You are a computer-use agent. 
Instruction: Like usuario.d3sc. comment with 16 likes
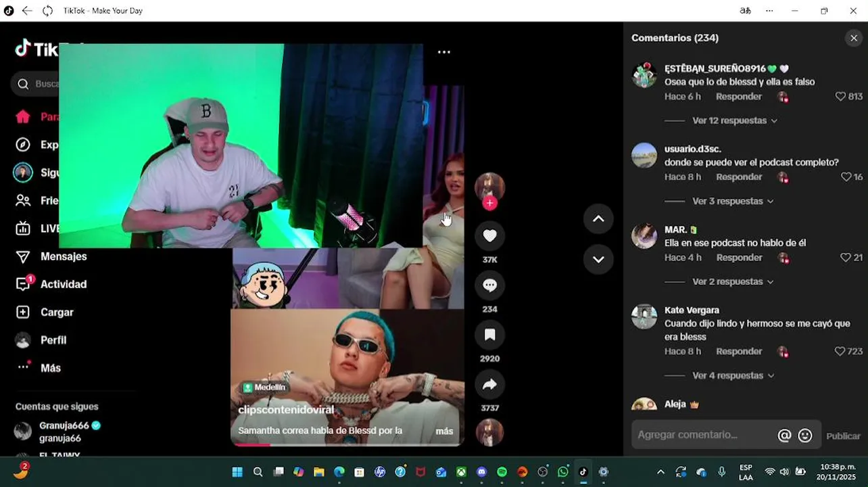[846, 177]
